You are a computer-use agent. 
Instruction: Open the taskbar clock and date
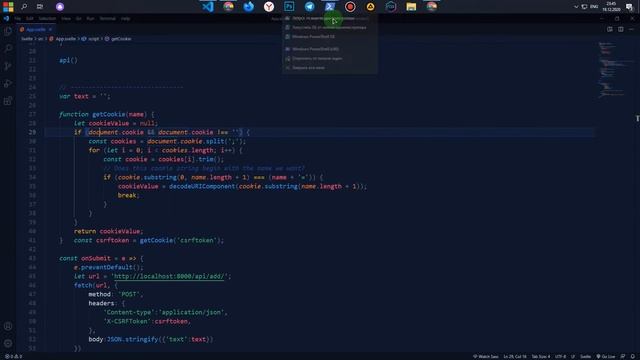point(611,7)
